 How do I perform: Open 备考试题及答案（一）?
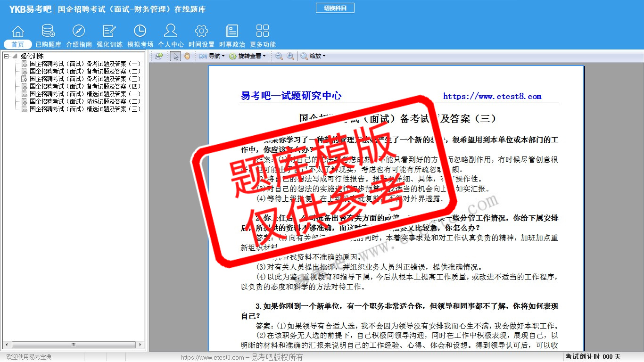[85, 64]
